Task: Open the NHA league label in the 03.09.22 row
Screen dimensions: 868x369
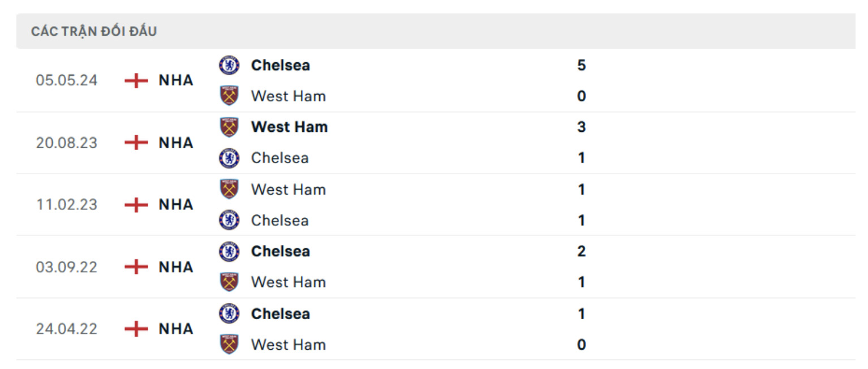Action: click(176, 267)
